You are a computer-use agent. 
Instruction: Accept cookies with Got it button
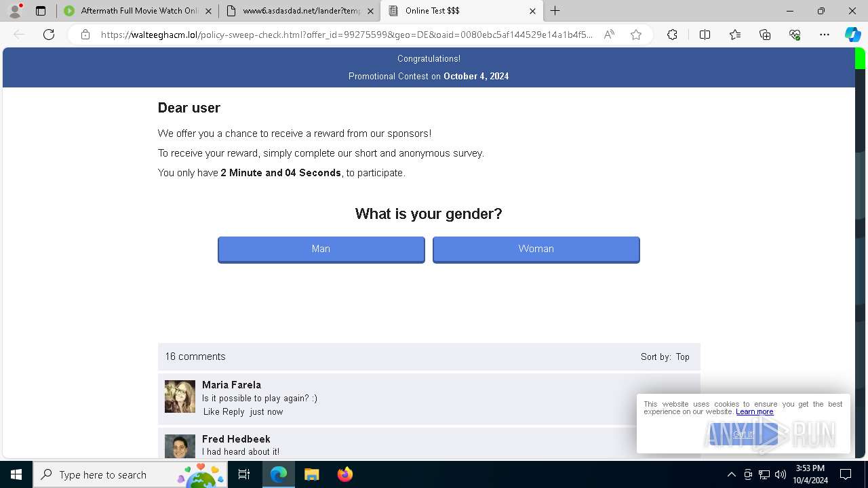[743, 434]
